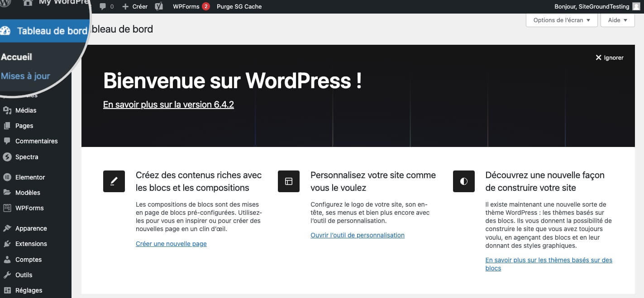This screenshot has height=298, width=644.
Task: Follow the Créer une nouvelle page link
Action: pos(171,244)
